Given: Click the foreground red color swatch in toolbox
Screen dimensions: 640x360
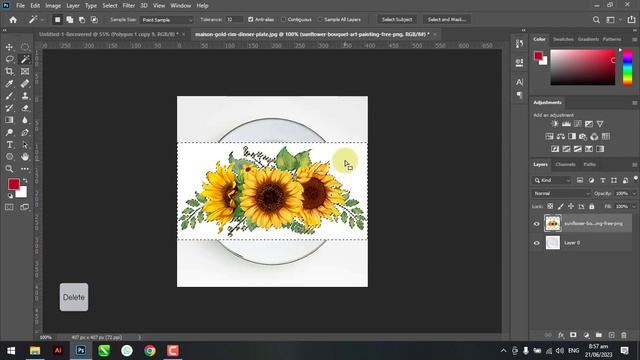Looking at the screenshot, I should pyautogui.click(x=13, y=184).
